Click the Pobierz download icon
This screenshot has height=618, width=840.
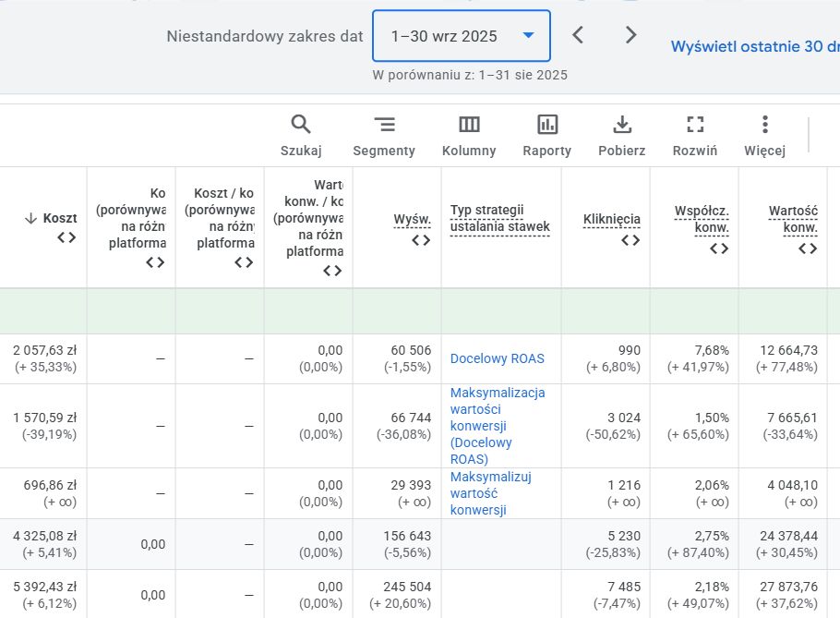coord(621,136)
